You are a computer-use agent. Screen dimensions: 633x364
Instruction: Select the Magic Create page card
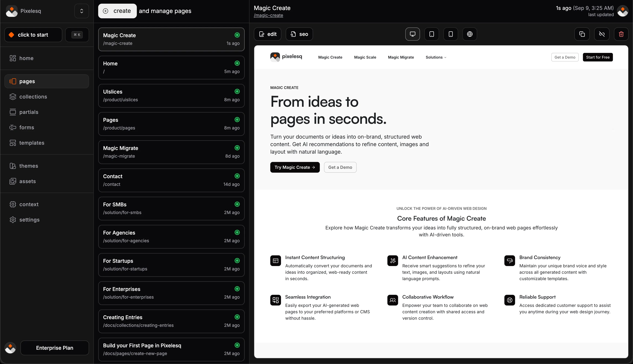pos(171,39)
